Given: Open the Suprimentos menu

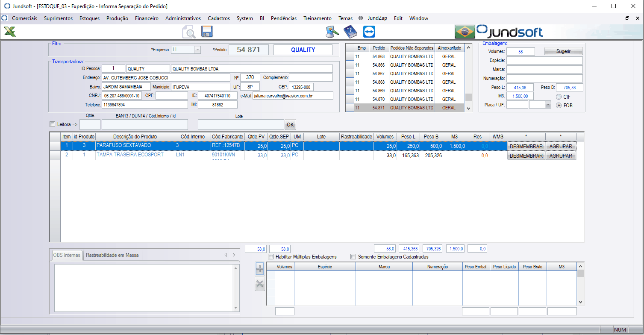Looking at the screenshot, I should [x=58, y=18].
